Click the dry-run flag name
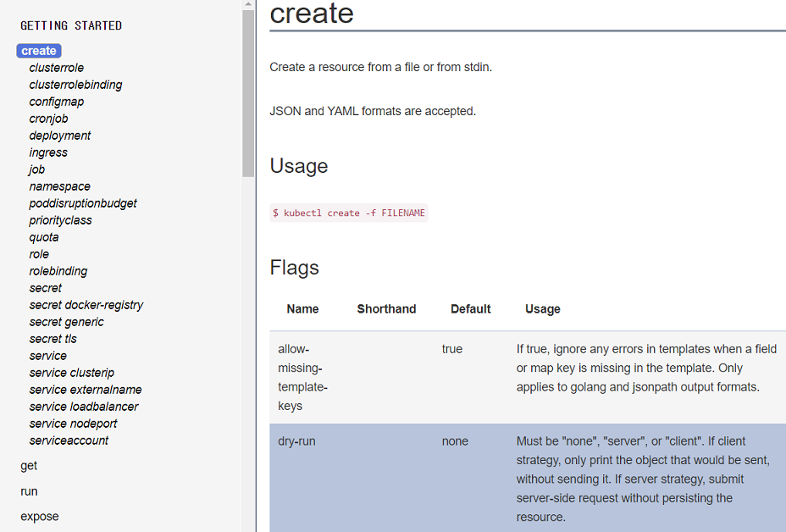The width and height of the screenshot is (786, 532). [296, 441]
